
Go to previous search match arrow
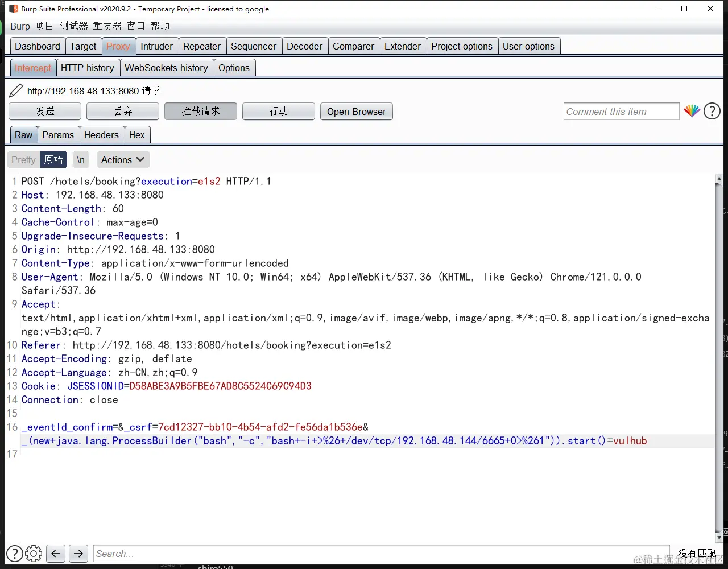[56, 553]
